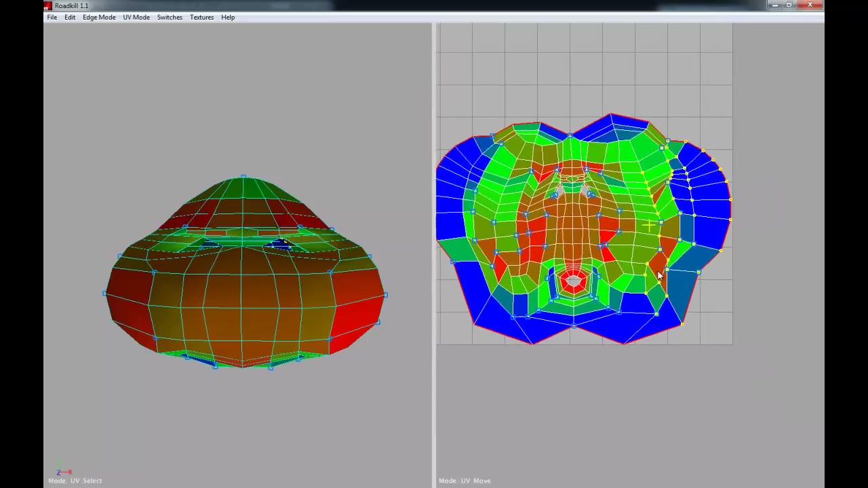Click the red concentric ring in UV map
The width and height of the screenshot is (868, 488).
[574, 281]
